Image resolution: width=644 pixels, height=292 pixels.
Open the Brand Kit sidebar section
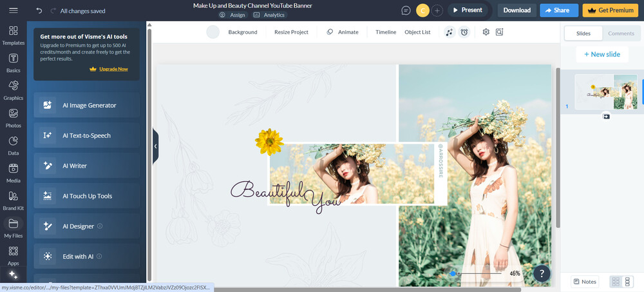click(13, 200)
